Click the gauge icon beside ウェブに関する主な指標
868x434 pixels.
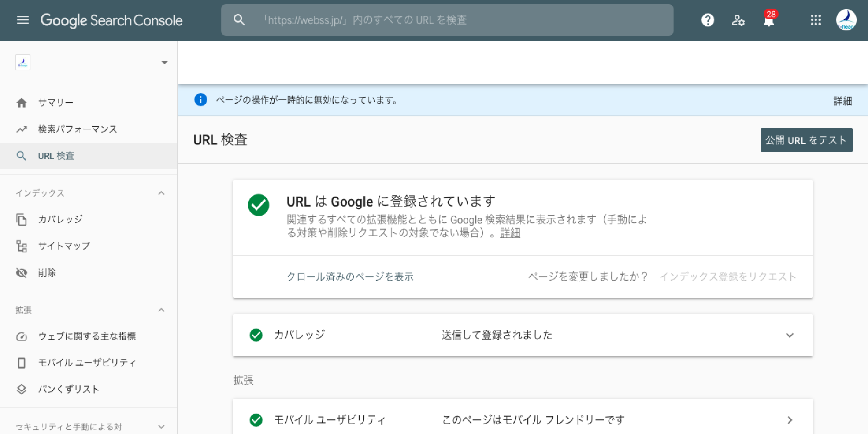pos(21,336)
